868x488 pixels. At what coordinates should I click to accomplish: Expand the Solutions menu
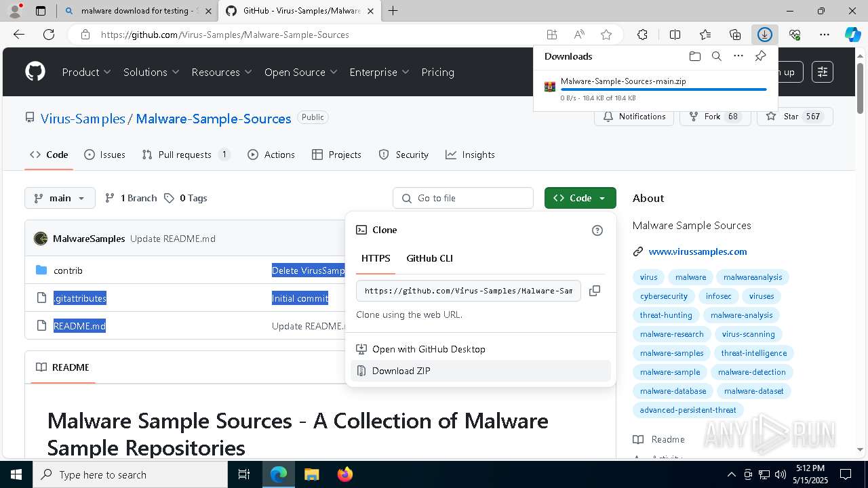[x=151, y=72]
